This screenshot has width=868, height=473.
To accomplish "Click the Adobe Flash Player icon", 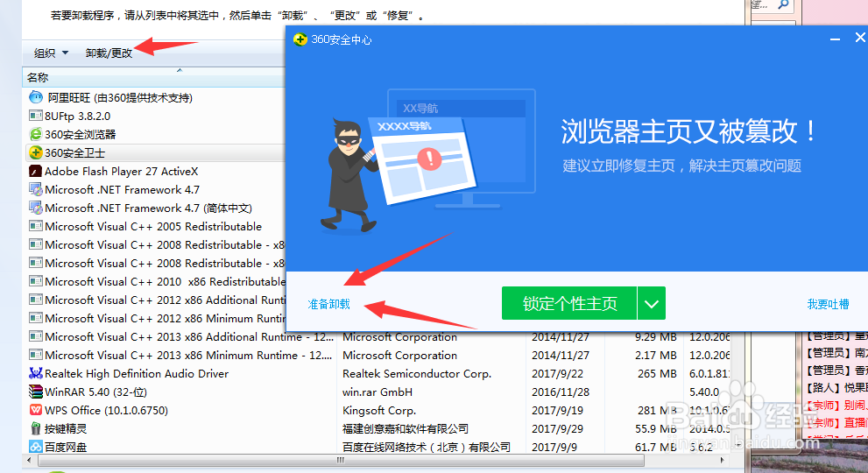I will [x=36, y=171].
